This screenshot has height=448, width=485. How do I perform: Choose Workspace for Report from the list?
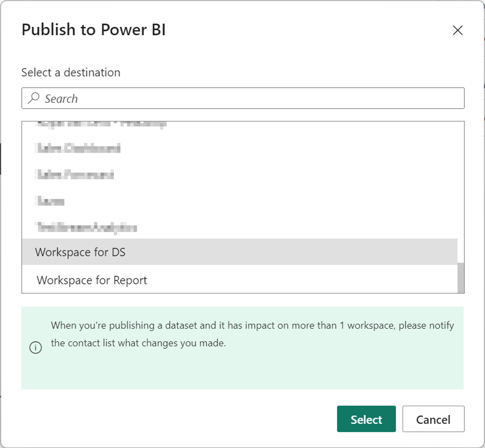[92, 280]
